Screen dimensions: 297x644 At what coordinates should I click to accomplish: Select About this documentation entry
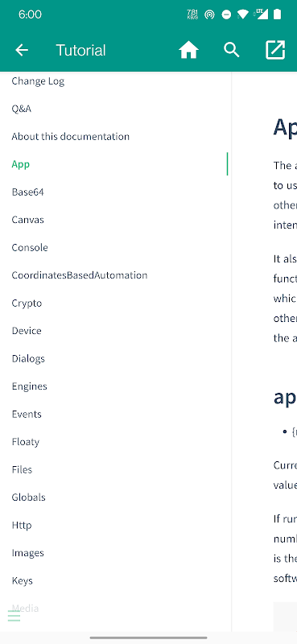70,136
